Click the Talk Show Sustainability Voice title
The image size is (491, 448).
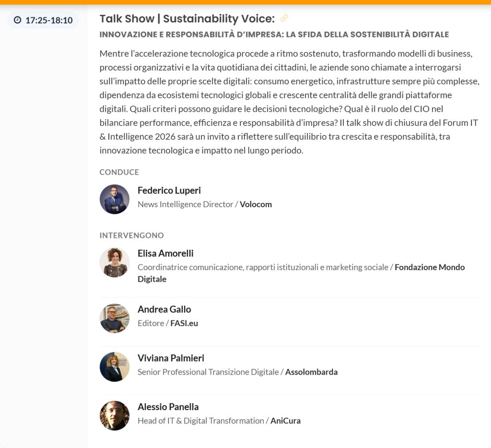187,19
